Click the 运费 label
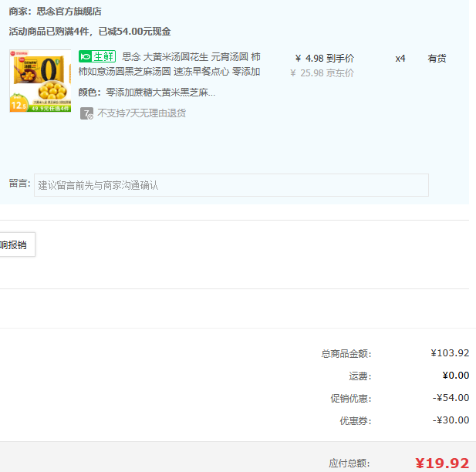Screen dimensions: 476x472 click(360, 376)
